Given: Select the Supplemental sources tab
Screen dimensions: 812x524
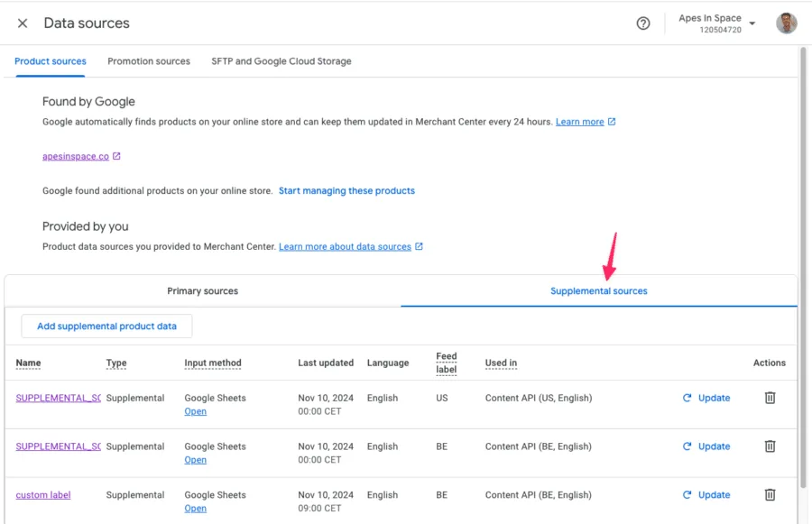Looking at the screenshot, I should (x=598, y=291).
